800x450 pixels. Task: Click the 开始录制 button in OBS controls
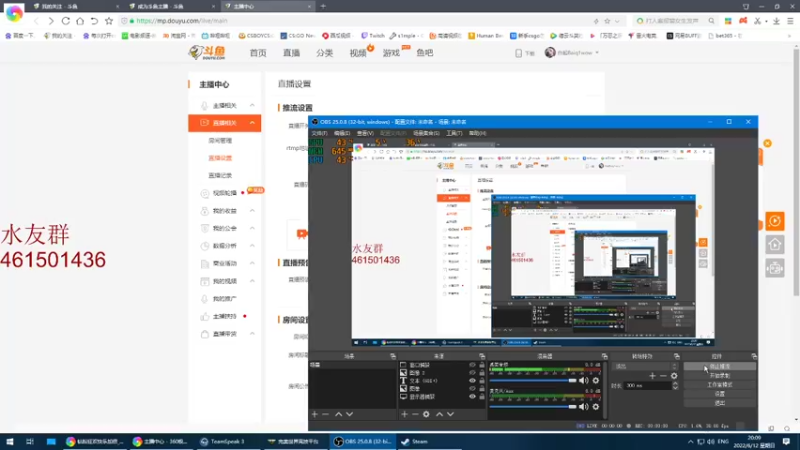[719, 376]
